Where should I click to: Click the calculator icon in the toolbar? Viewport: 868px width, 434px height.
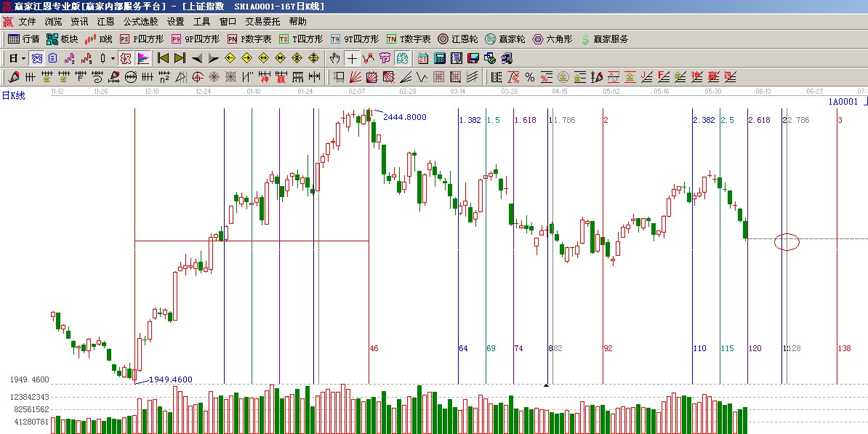tap(440, 58)
